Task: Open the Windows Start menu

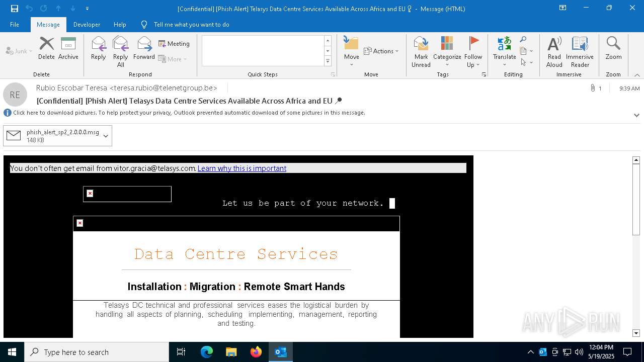Action: point(12,352)
